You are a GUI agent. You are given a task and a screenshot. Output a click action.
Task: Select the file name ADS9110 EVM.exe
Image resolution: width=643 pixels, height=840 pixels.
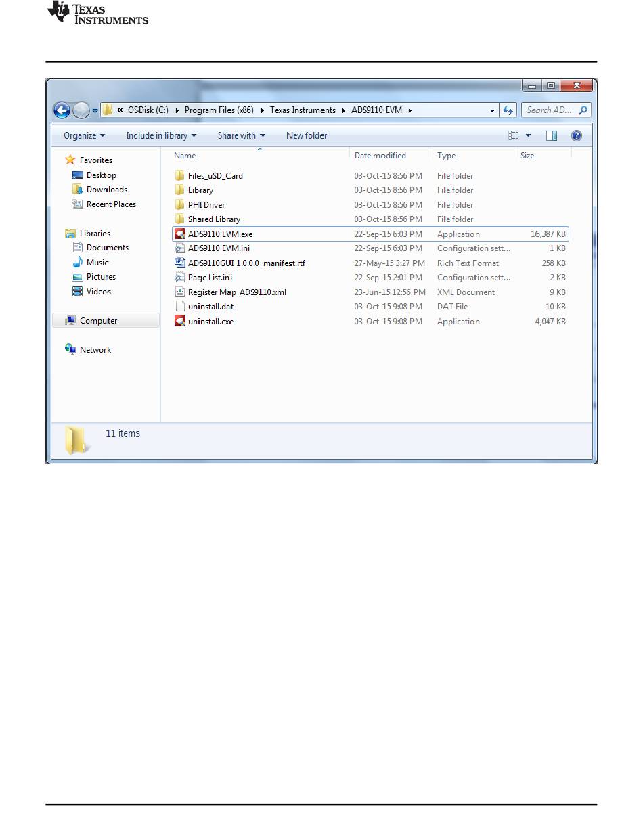pos(221,234)
